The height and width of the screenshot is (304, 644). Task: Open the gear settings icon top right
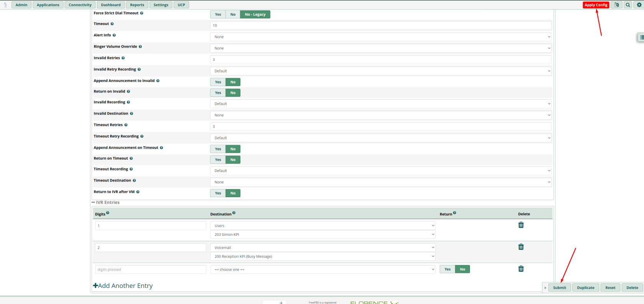639,5
